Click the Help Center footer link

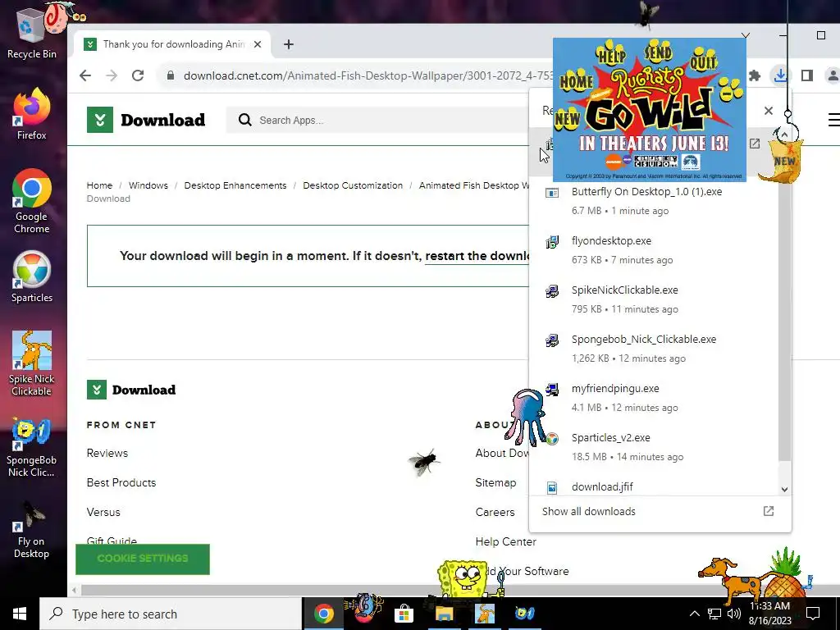tap(505, 541)
